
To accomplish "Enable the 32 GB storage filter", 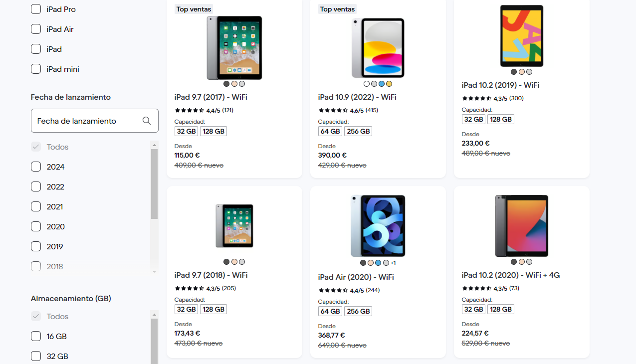I will 35,356.
